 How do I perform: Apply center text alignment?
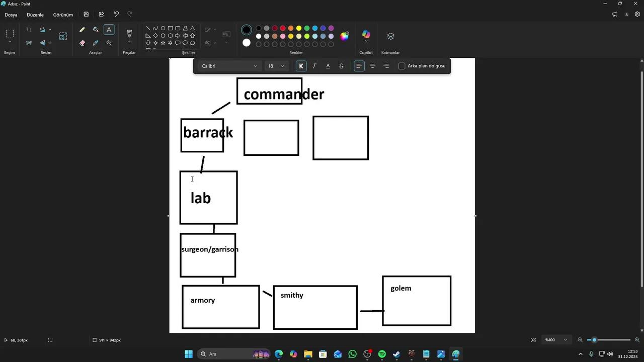pyautogui.click(x=372, y=66)
